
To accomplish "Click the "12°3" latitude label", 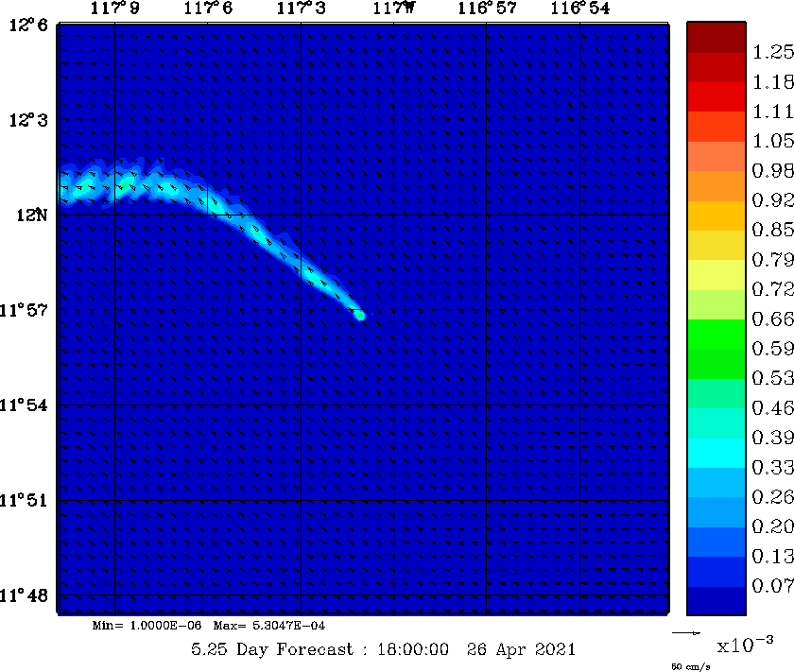I will pos(28,120).
